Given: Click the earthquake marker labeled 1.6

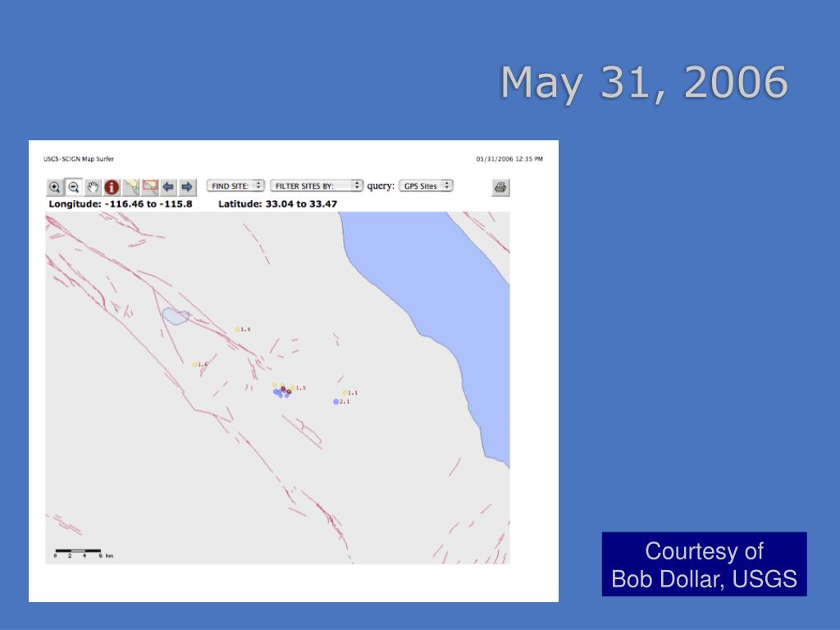Looking at the screenshot, I should 195,364.
